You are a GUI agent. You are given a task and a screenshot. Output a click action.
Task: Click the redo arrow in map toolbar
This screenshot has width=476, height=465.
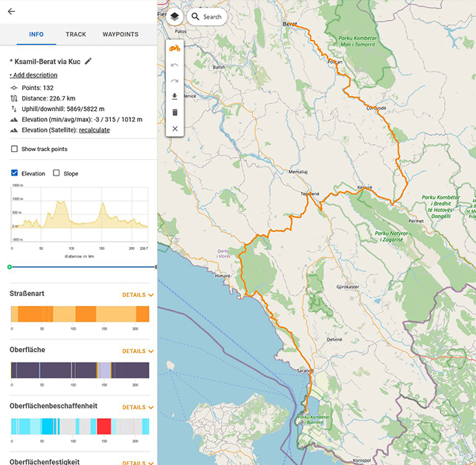[x=175, y=80]
